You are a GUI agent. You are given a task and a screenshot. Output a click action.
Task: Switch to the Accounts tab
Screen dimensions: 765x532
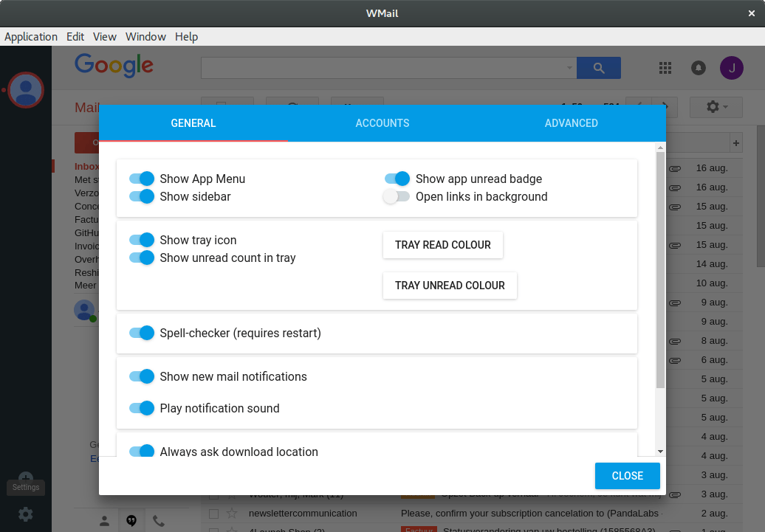coord(382,123)
